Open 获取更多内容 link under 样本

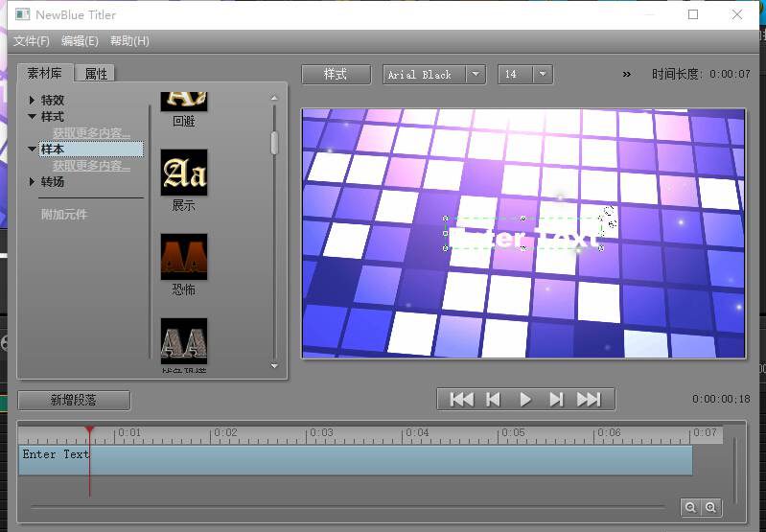click(91, 166)
